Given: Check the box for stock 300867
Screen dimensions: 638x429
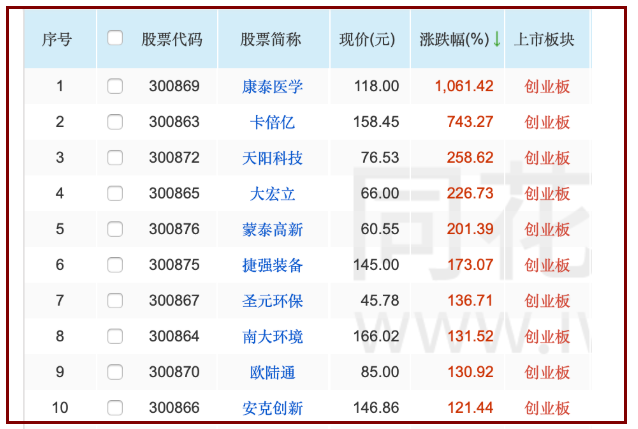Looking at the screenshot, I should 115,301.
